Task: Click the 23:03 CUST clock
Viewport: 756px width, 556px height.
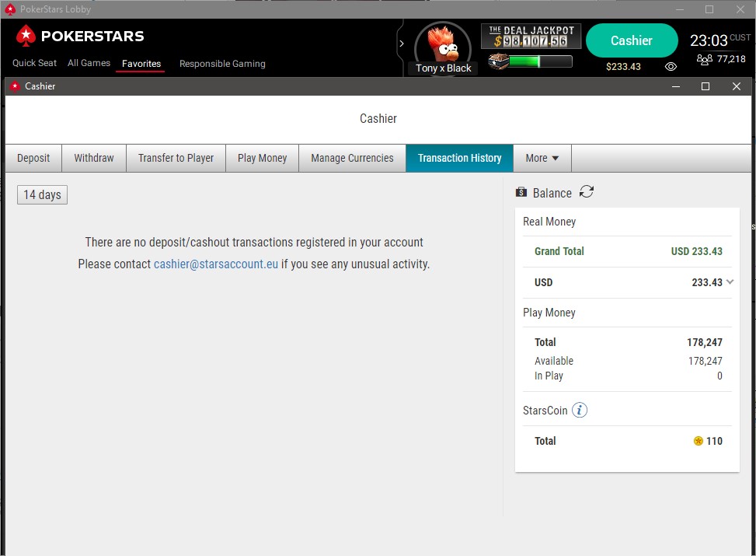Action: pos(719,40)
